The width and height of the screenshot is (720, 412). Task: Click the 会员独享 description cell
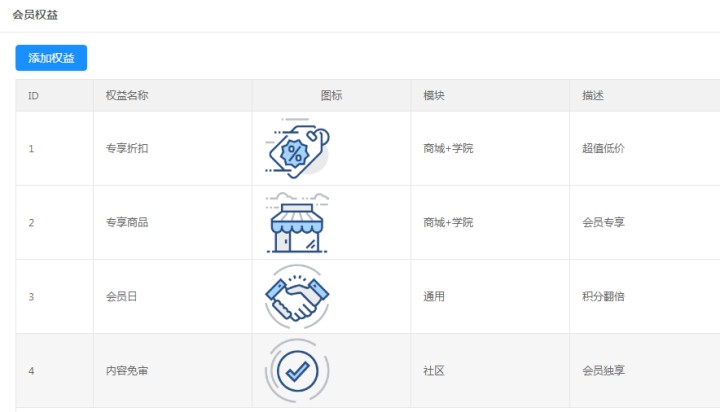click(x=603, y=371)
